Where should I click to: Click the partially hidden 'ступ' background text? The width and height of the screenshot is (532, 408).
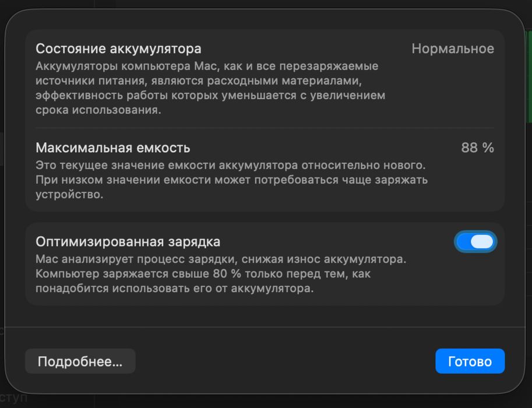(x=15, y=400)
